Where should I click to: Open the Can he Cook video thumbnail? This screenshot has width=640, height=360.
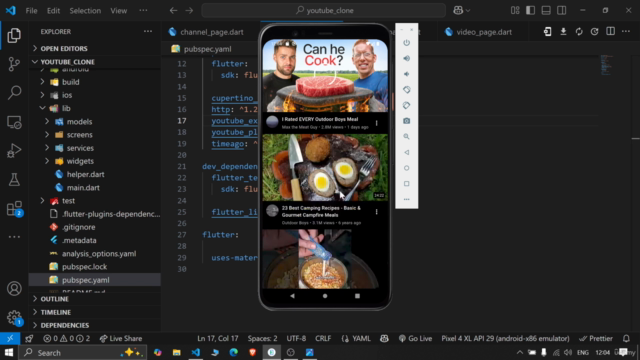[x=325, y=75]
